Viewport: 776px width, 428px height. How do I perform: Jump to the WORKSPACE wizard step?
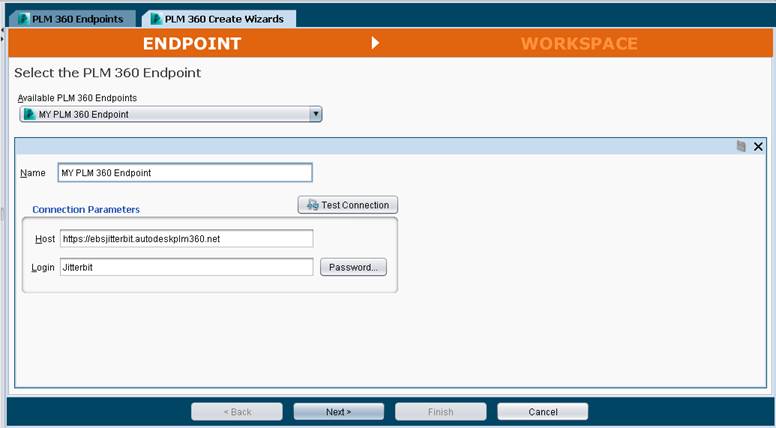(x=579, y=43)
